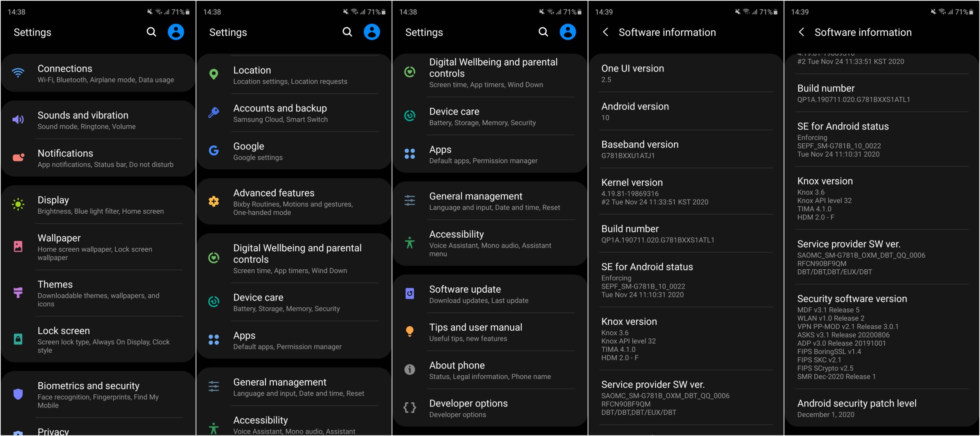Tap the padlock icon for Lock screen
This screenshot has width=980, height=436.
coord(18,339)
